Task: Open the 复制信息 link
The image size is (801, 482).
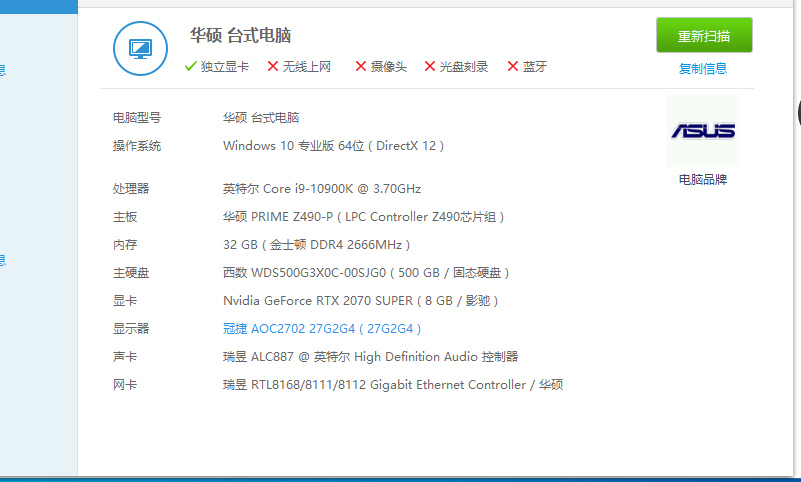Action: tap(703, 69)
